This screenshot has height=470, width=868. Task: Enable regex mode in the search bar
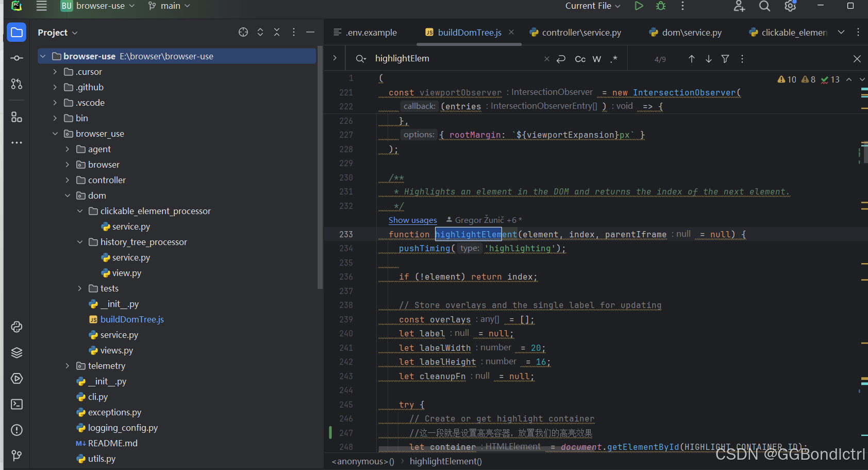(614, 58)
